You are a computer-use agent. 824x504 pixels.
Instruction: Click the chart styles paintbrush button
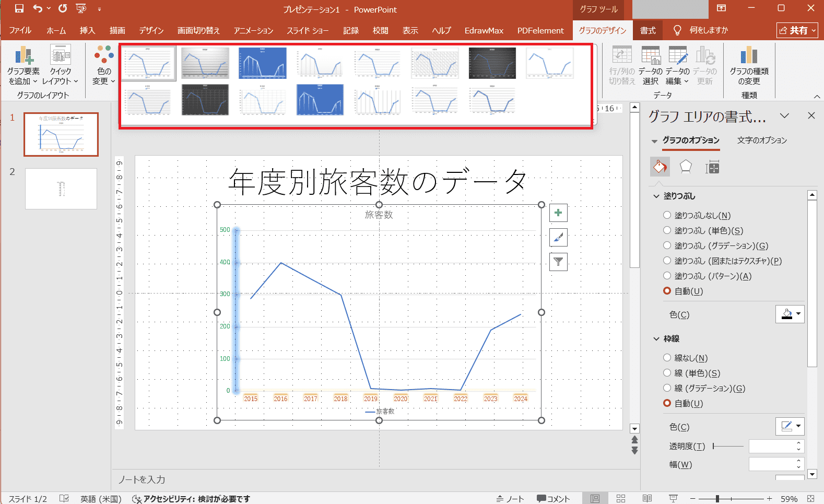[558, 238]
